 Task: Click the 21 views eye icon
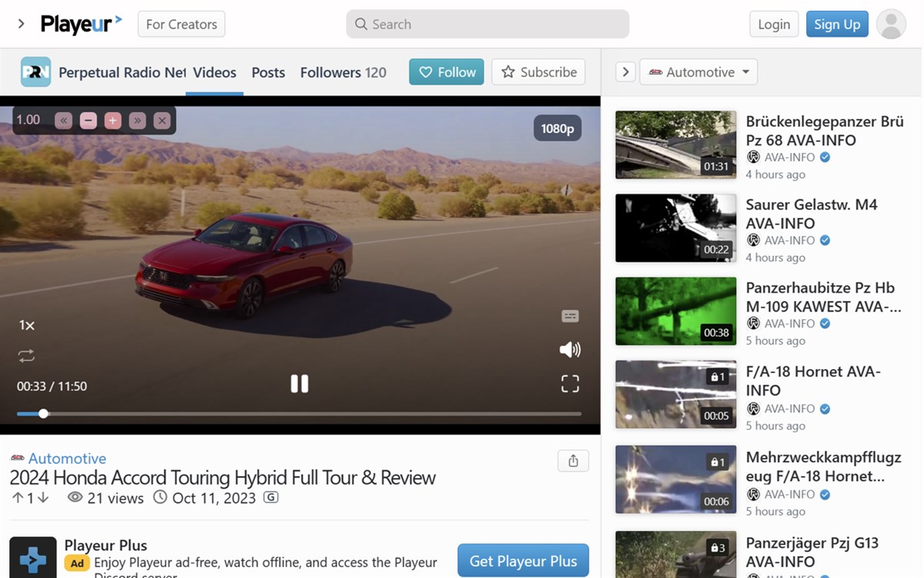tap(75, 498)
